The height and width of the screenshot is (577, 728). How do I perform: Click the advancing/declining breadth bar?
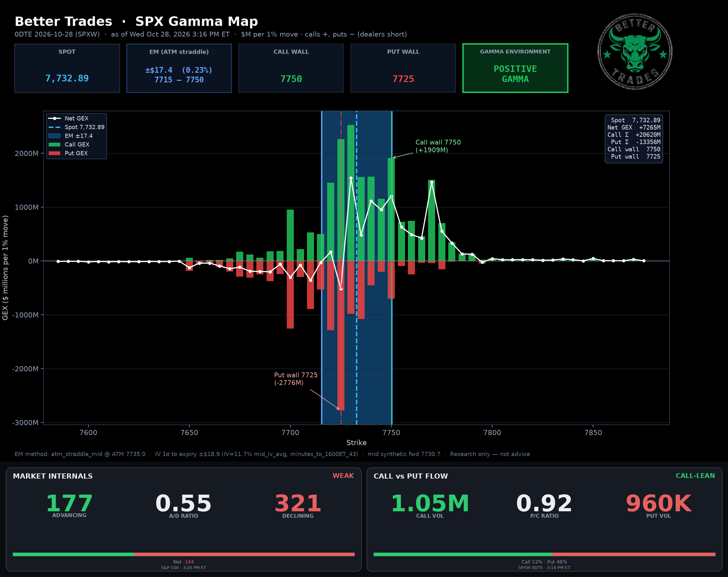point(184,554)
